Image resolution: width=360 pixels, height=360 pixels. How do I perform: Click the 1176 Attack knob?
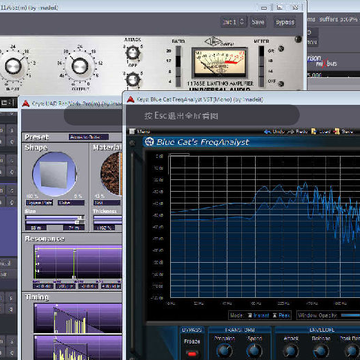(133, 53)
